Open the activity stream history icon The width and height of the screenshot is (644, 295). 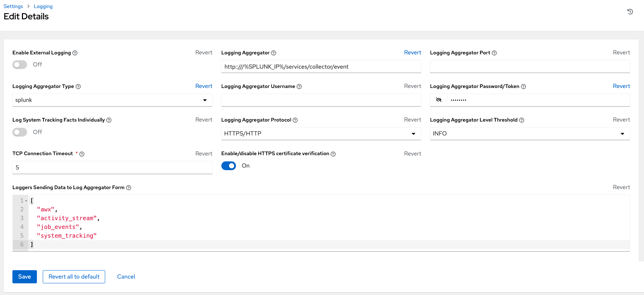click(630, 12)
